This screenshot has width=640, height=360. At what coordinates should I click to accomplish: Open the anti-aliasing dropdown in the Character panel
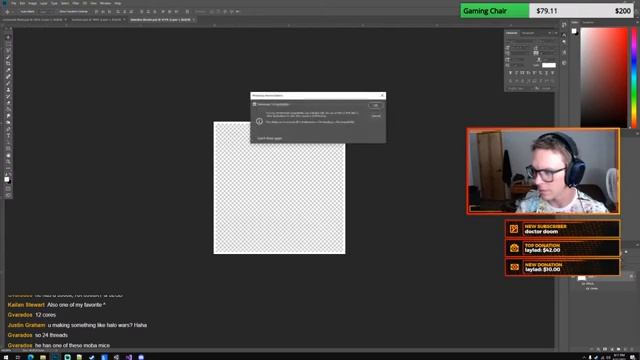pyautogui.click(x=547, y=88)
